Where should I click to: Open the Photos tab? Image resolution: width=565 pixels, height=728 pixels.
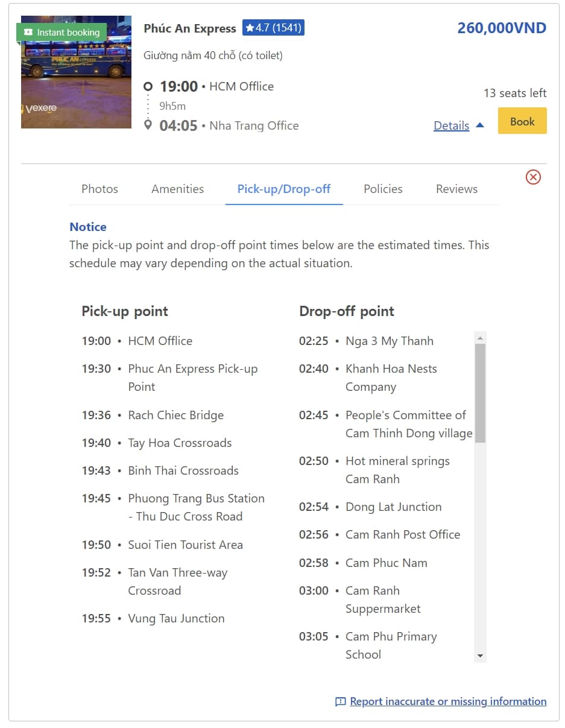tap(99, 189)
